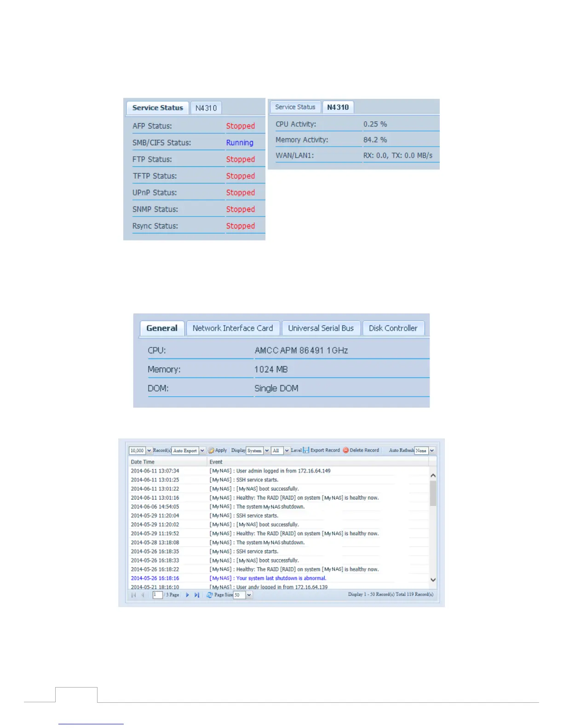Click the Stopped value for UPnP Status
The height and width of the screenshot is (728, 563).
tap(241, 193)
